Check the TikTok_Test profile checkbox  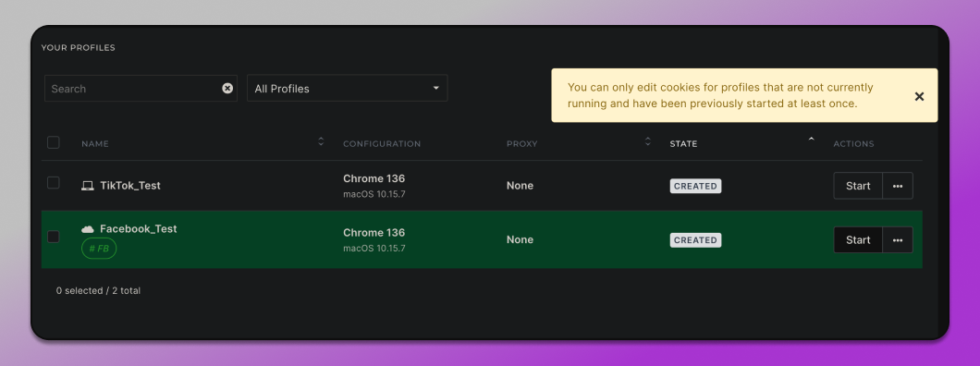53,182
